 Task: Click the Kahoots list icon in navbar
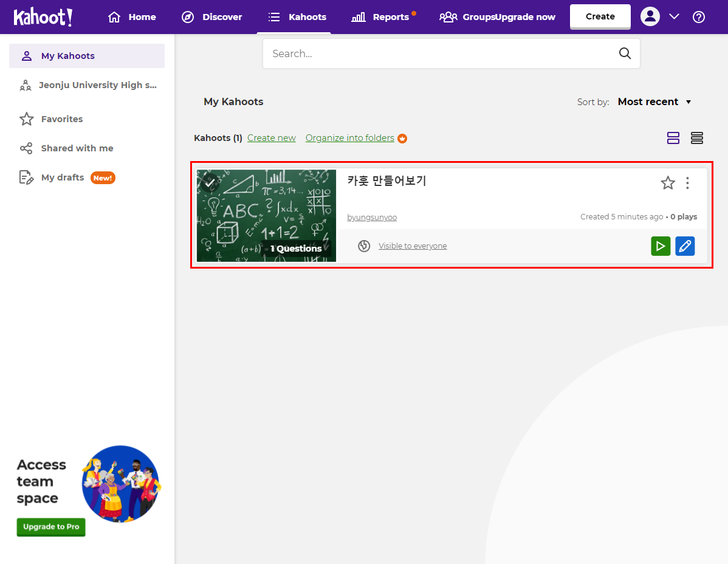(x=274, y=17)
